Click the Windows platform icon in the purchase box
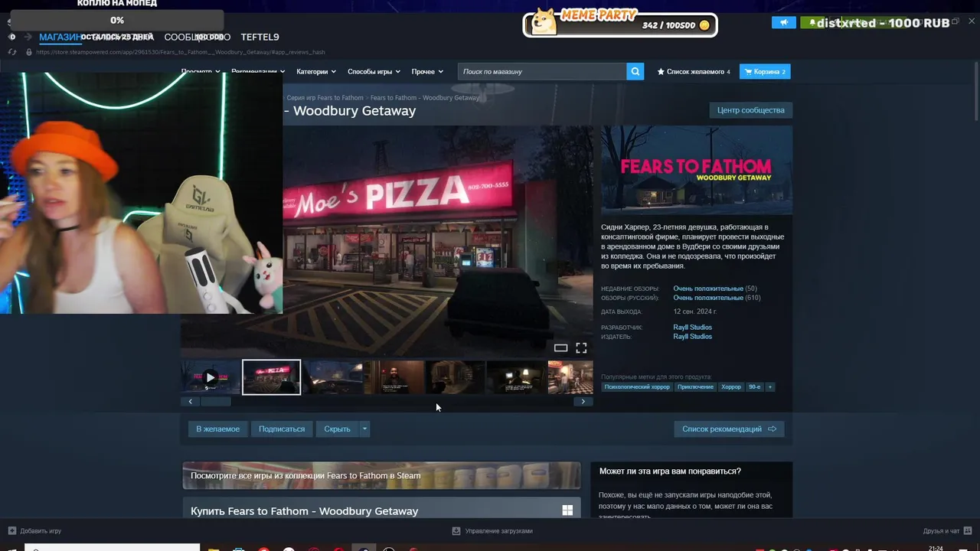Viewport: 980px width, 551px height. pos(567,510)
